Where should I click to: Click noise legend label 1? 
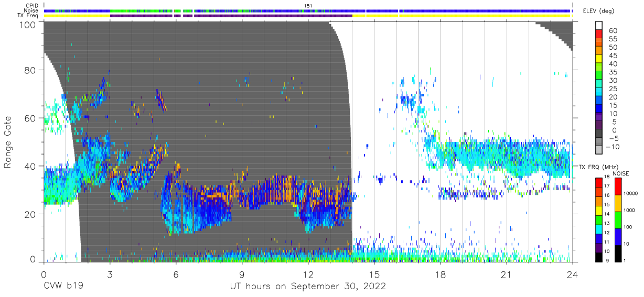pos(624,260)
